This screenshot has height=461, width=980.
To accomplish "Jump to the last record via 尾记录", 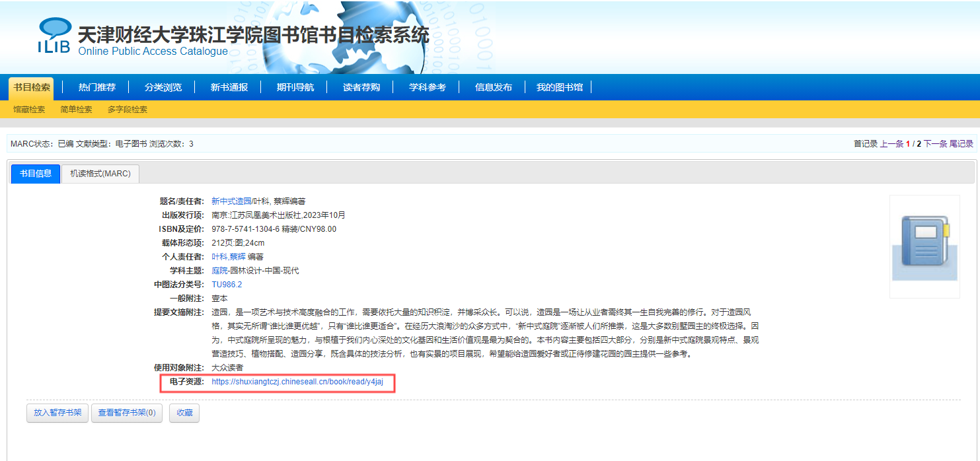I will tap(961, 144).
